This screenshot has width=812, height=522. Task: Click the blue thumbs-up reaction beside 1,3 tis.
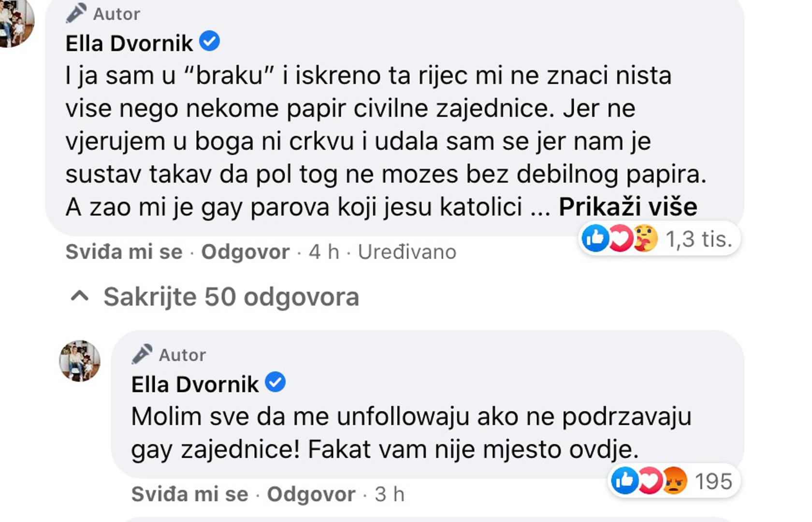[x=595, y=238]
